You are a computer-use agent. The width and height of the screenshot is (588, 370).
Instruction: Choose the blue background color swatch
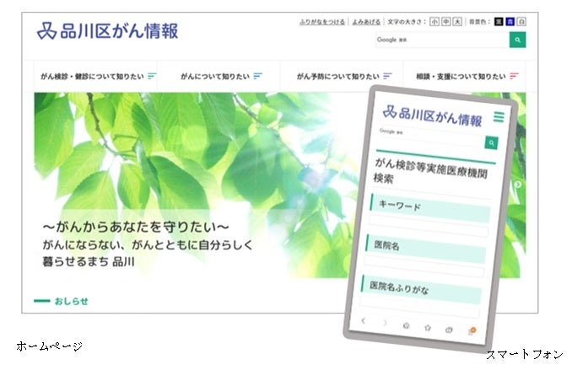(510, 21)
